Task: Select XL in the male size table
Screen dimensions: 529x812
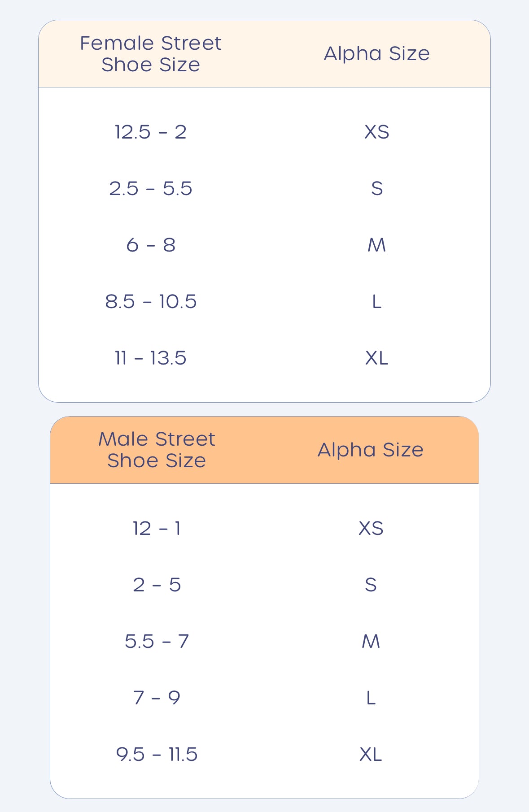Action: (x=371, y=754)
